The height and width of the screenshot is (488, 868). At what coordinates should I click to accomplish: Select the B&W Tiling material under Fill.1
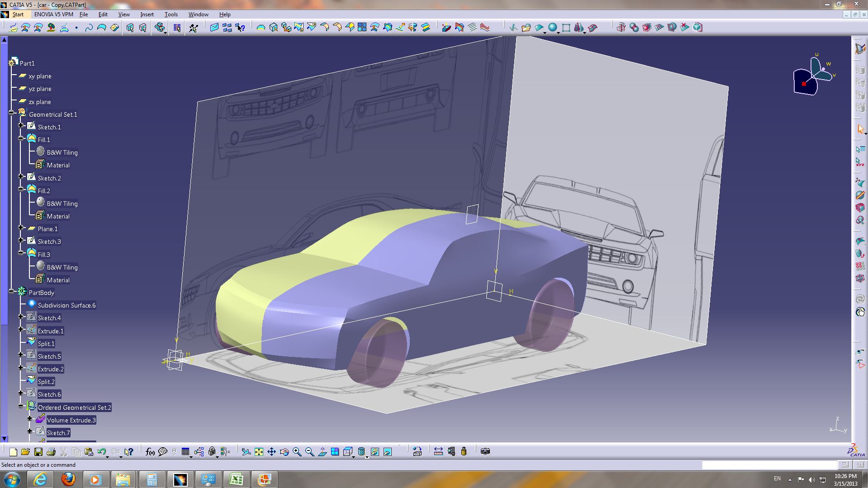pyautogui.click(x=62, y=152)
